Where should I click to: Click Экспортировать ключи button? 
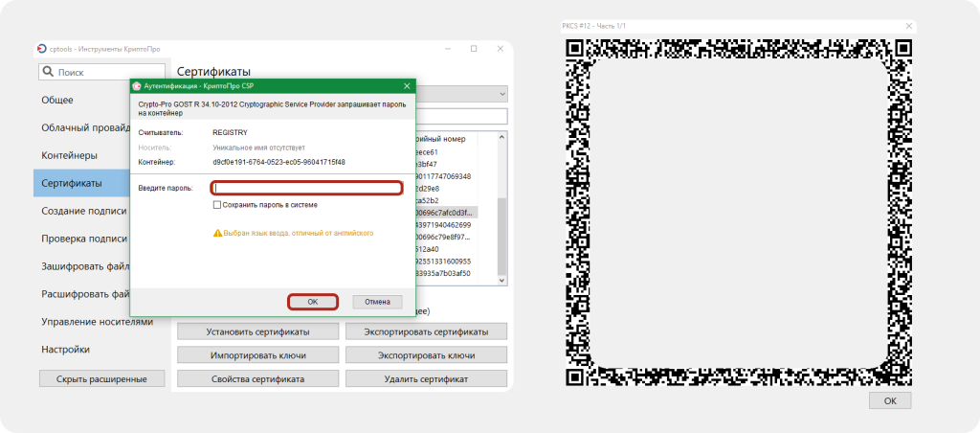click(x=426, y=355)
